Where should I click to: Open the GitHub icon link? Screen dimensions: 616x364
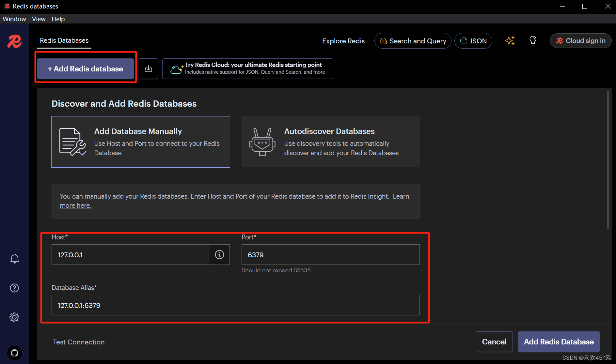[x=14, y=353]
